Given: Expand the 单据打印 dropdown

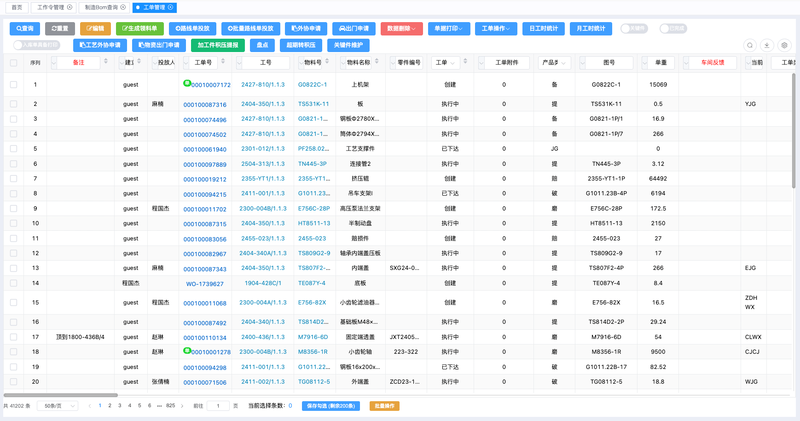Looking at the screenshot, I should coord(448,29).
